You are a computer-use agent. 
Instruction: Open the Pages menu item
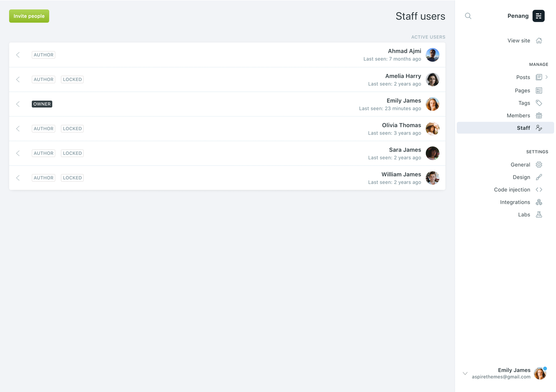point(522,91)
